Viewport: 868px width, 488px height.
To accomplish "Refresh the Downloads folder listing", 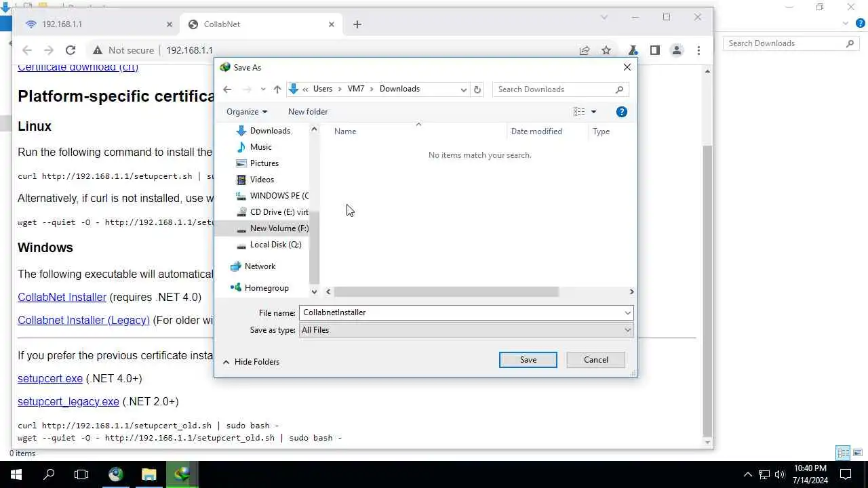I will click(x=477, y=89).
